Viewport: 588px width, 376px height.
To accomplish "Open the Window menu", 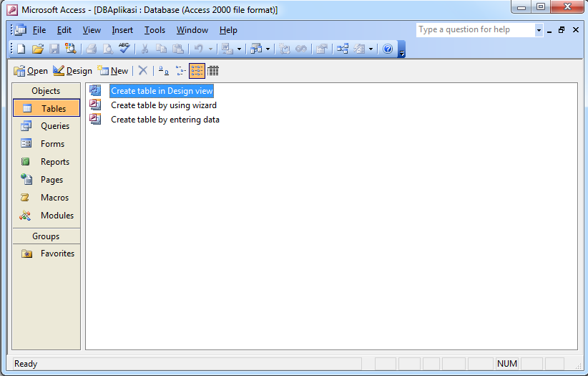I will coord(192,30).
